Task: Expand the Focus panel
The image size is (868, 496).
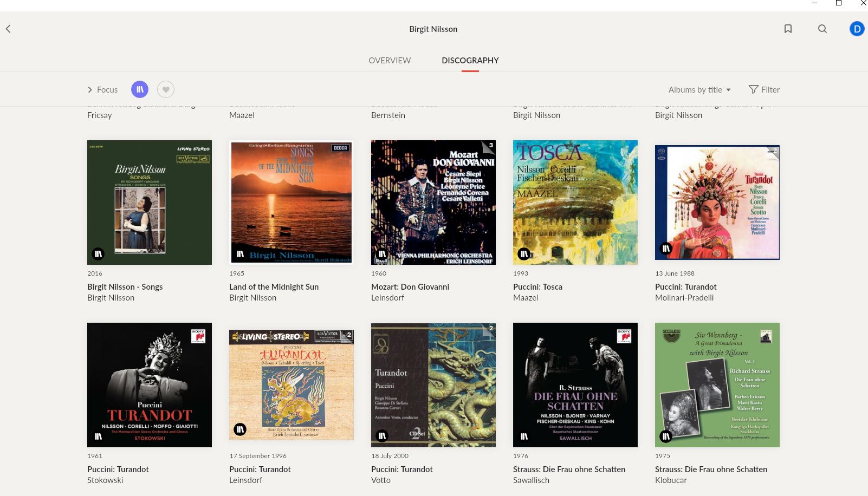Action: (x=102, y=89)
